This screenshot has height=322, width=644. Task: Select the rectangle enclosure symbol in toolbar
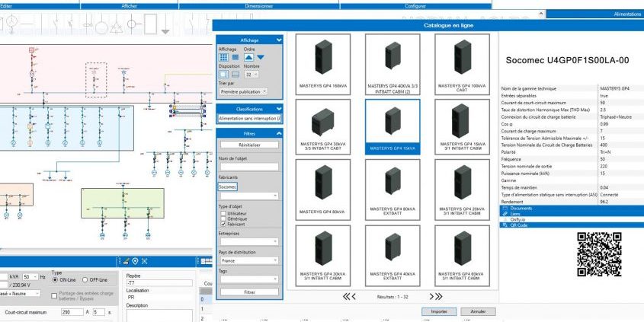pos(150,24)
